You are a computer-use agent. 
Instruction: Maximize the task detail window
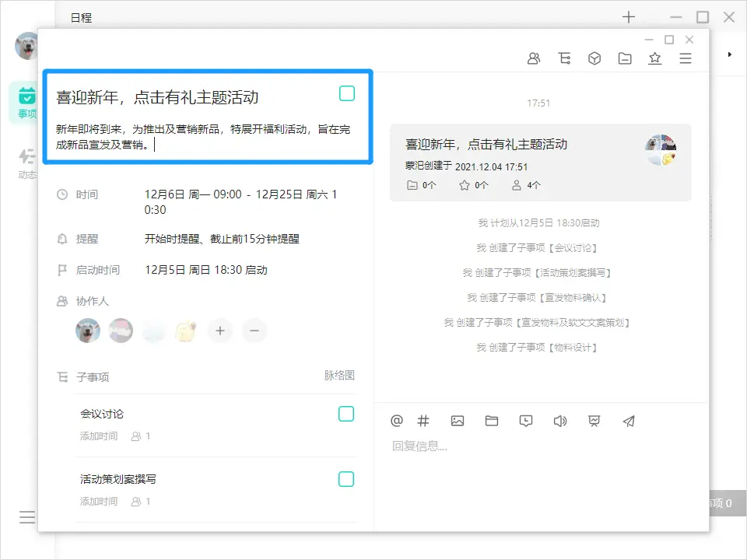tap(669, 40)
